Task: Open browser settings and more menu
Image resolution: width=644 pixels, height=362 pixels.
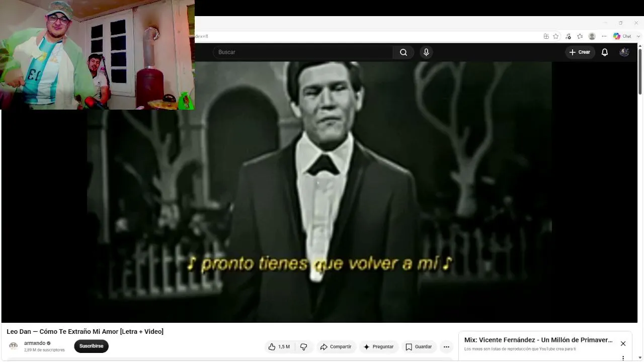Action: (604, 36)
